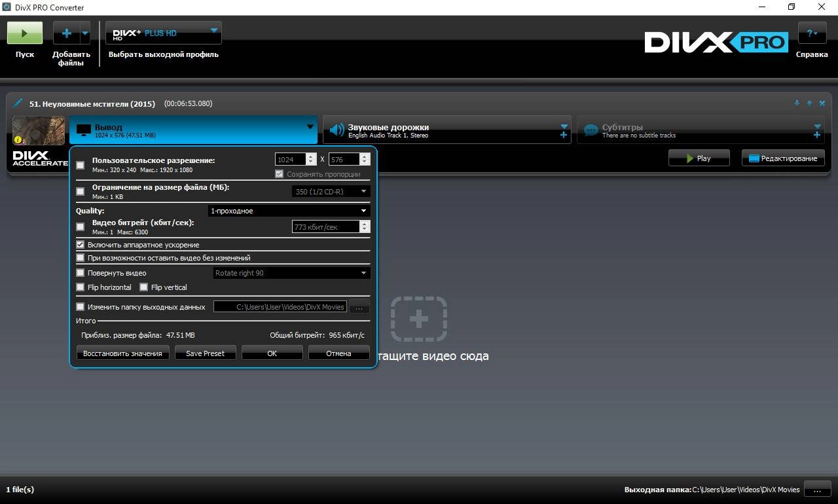Click the C:\Users\User\Videos\DivX Movies path field
Viewport: 838px width, 504px height.
[280, 306]
